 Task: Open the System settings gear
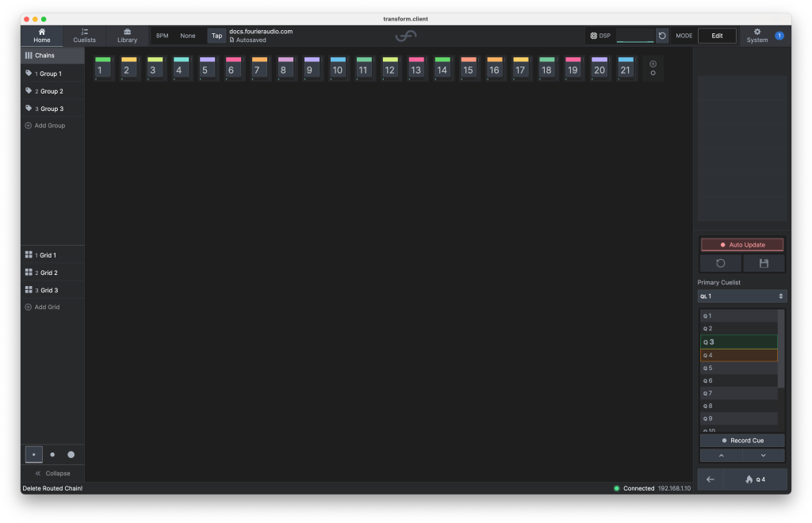[x=756, y=36]
